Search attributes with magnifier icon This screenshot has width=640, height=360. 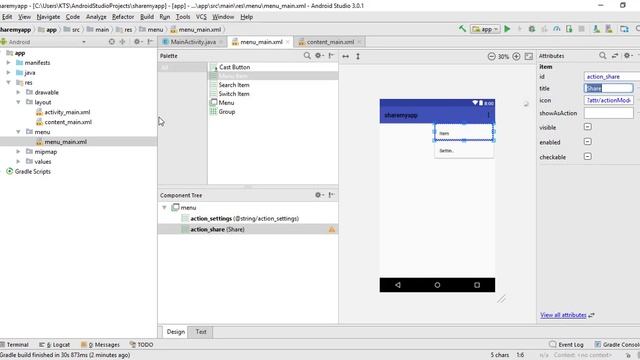coord(602,56)
